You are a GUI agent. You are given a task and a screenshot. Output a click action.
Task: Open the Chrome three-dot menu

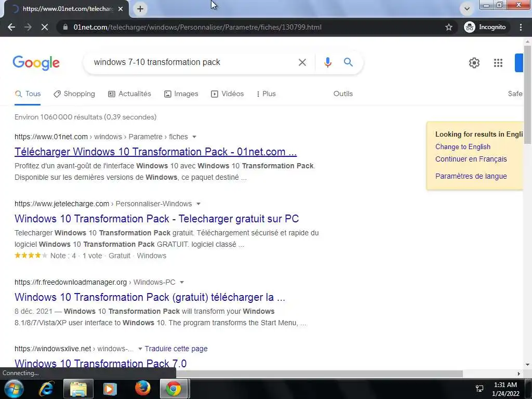pos(521,27)
